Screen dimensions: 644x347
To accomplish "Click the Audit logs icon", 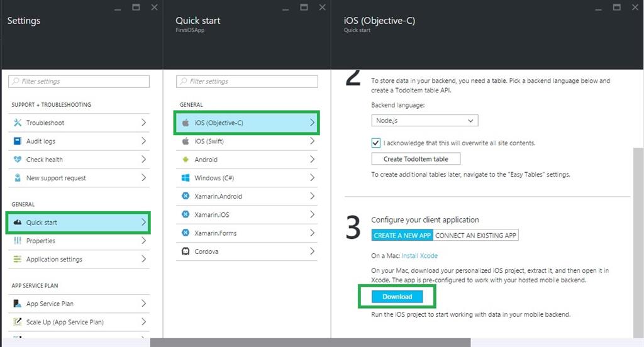I will [17, 141].
